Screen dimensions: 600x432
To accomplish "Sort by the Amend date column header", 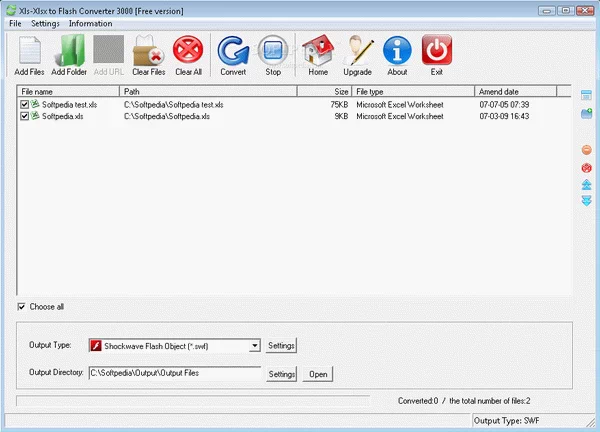I will pyautogui.click(x=515, y=91).
